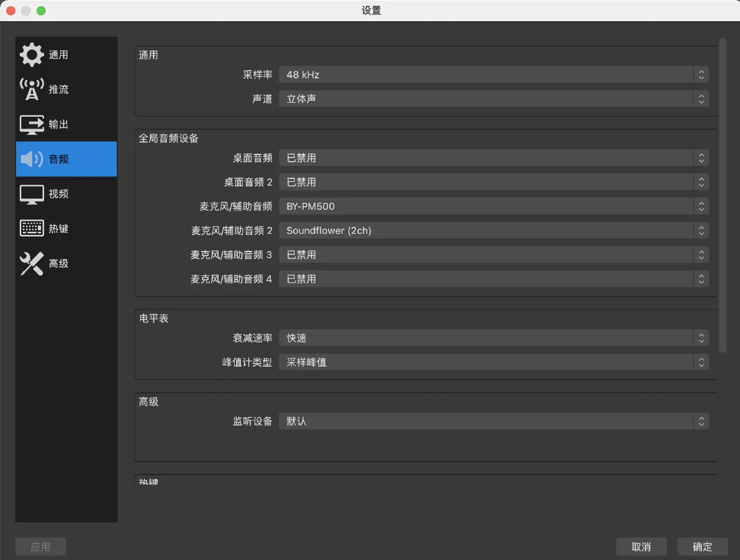Open the 采样率 dropdown showing 48 kHz

click(494, 75)
